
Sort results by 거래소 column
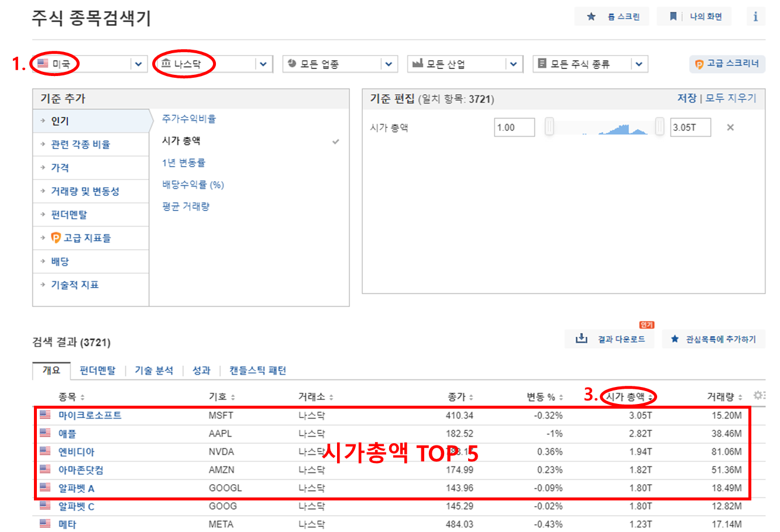(x=315, y=397)
